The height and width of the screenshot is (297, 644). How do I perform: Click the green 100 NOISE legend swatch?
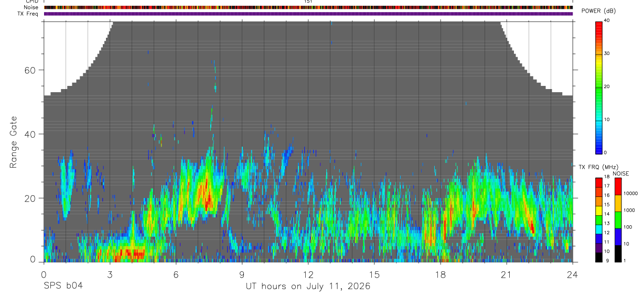point(617,220)
